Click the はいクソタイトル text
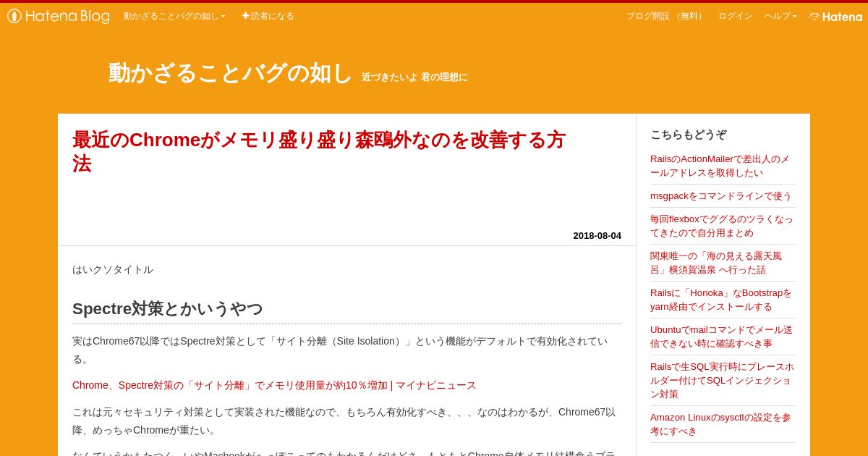 click(x=113, y=269)
